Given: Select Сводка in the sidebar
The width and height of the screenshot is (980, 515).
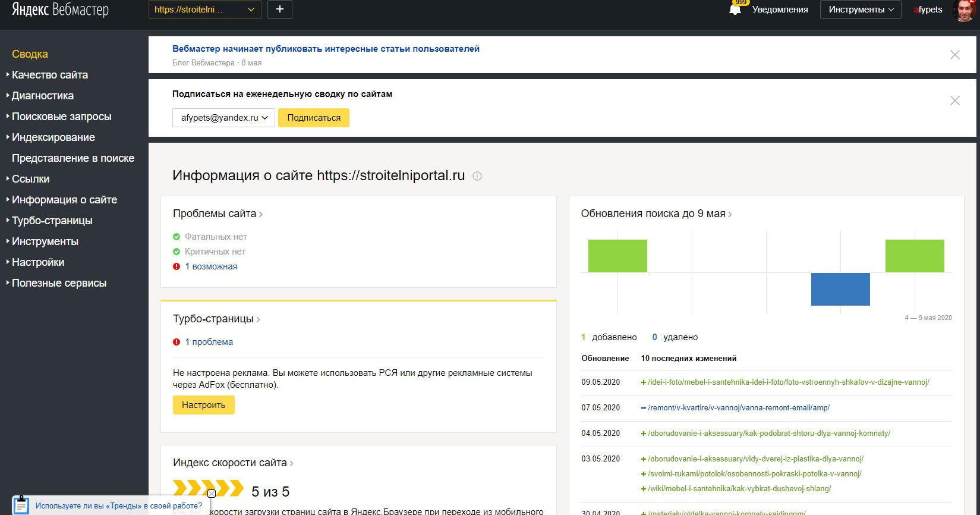Looking at the screenshot, I should tap(30, 54).
